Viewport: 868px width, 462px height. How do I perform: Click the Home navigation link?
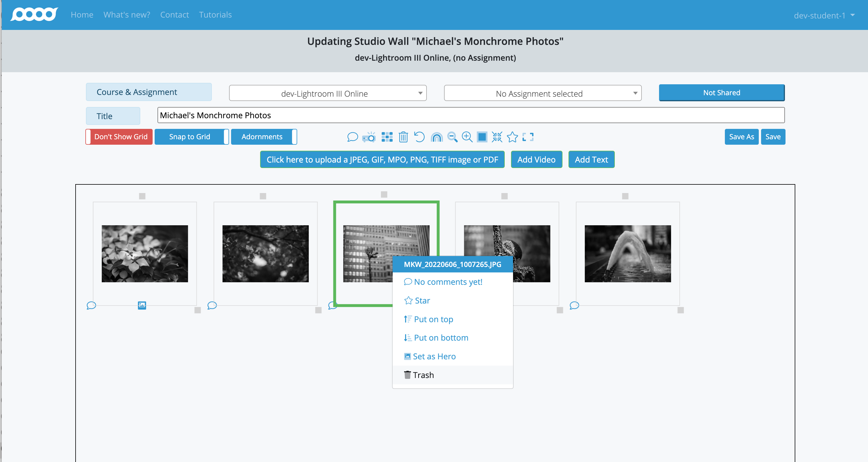82,14
